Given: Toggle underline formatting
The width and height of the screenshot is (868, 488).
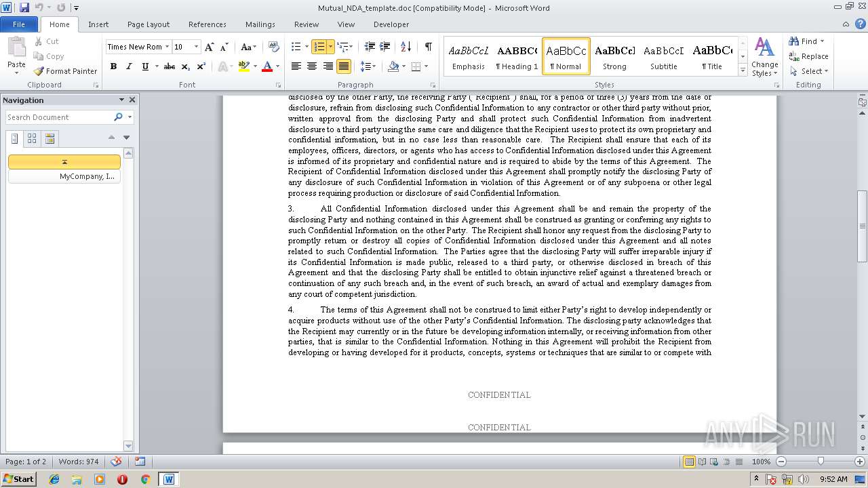Looking at the screenshot, I should [144, 66].
